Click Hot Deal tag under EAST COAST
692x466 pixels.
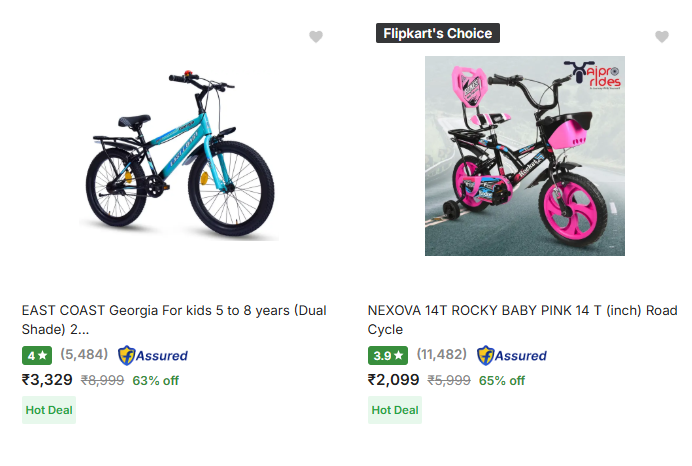(x=49, y=410)
